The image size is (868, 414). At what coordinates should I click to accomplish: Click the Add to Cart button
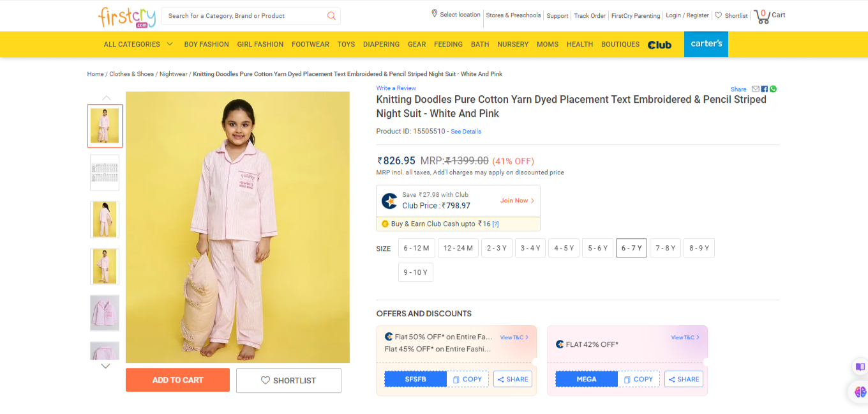tap(177, 380)
